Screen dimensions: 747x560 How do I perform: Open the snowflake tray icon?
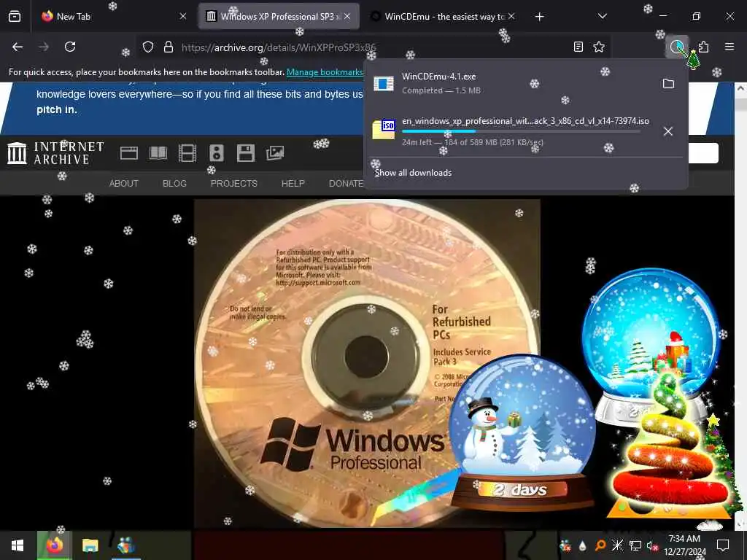click(617, 545)
